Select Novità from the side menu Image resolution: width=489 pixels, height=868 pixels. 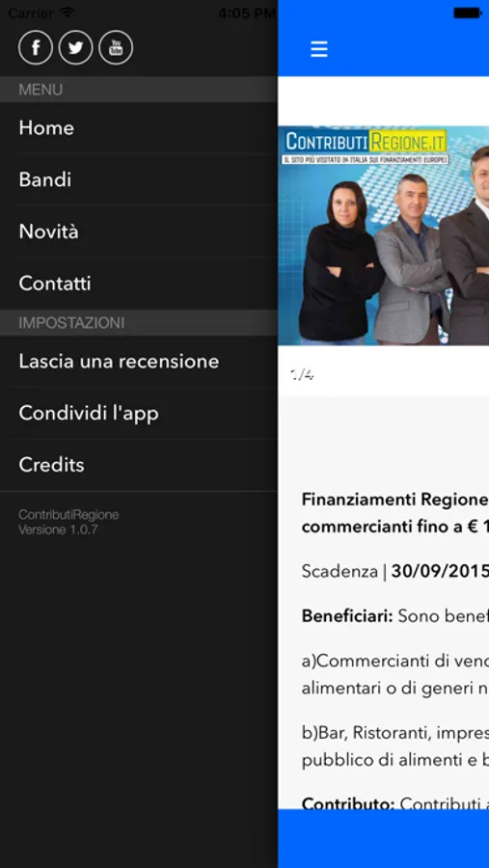139,231
